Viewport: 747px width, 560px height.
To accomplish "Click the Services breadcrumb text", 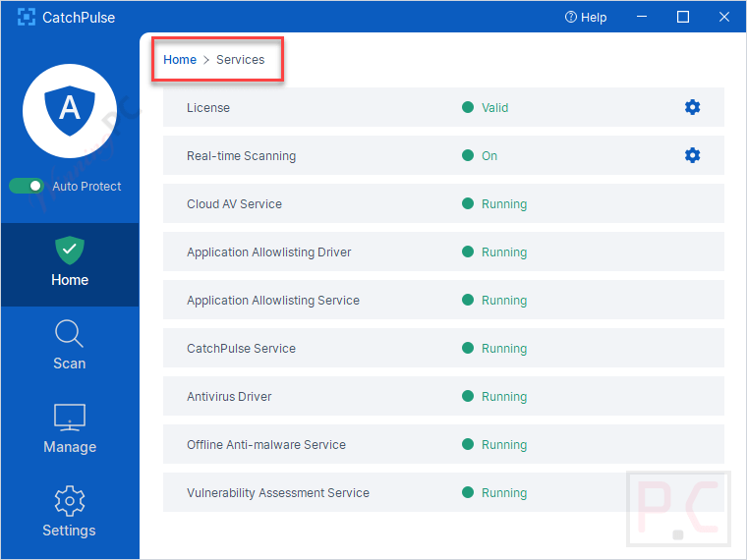I will (x=240, y=60).
